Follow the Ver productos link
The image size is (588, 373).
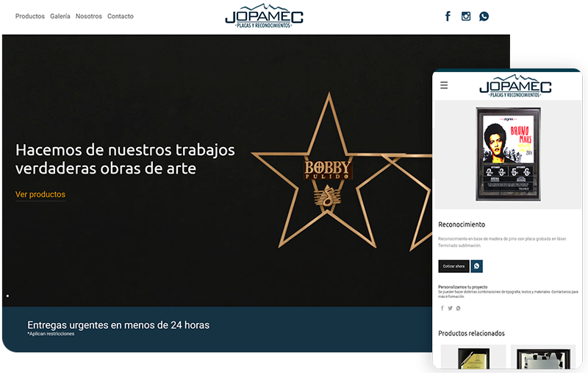point(40,194)
